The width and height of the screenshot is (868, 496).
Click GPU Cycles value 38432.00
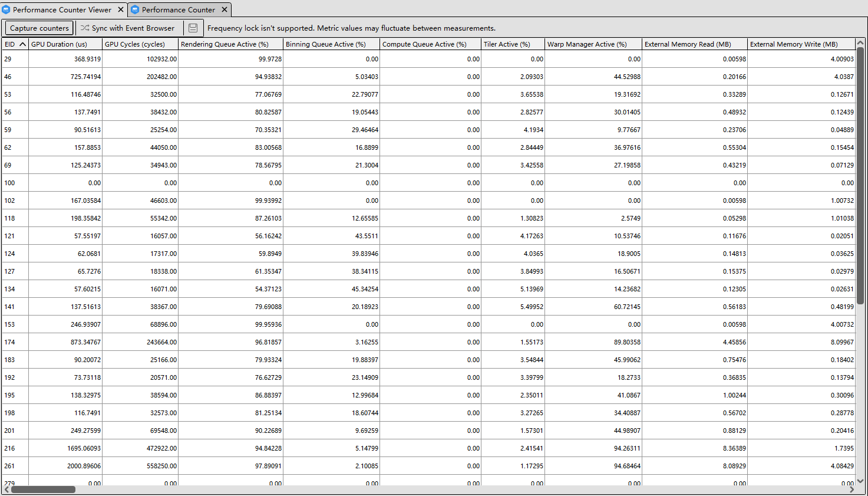pyautogui.click(x=163, y=112)
